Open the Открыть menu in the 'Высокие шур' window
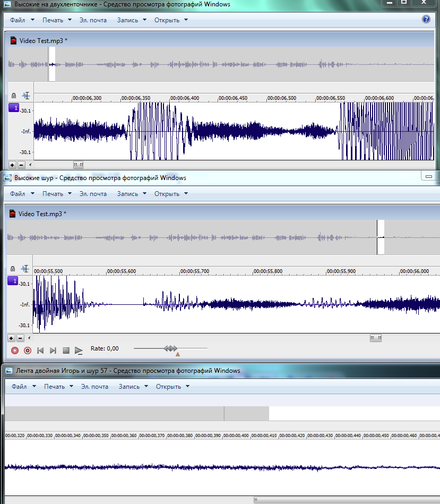 click(167, 193)
